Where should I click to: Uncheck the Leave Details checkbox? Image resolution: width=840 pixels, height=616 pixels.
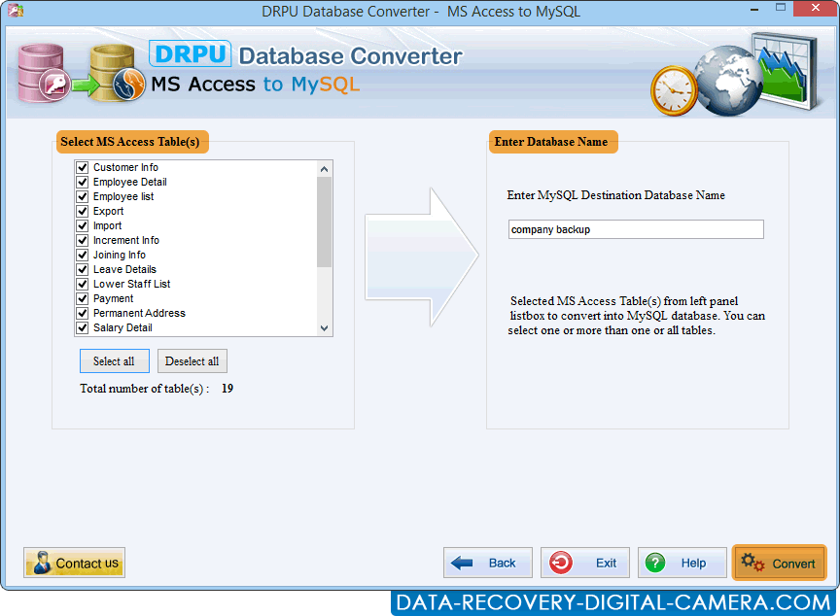[83, 269]
